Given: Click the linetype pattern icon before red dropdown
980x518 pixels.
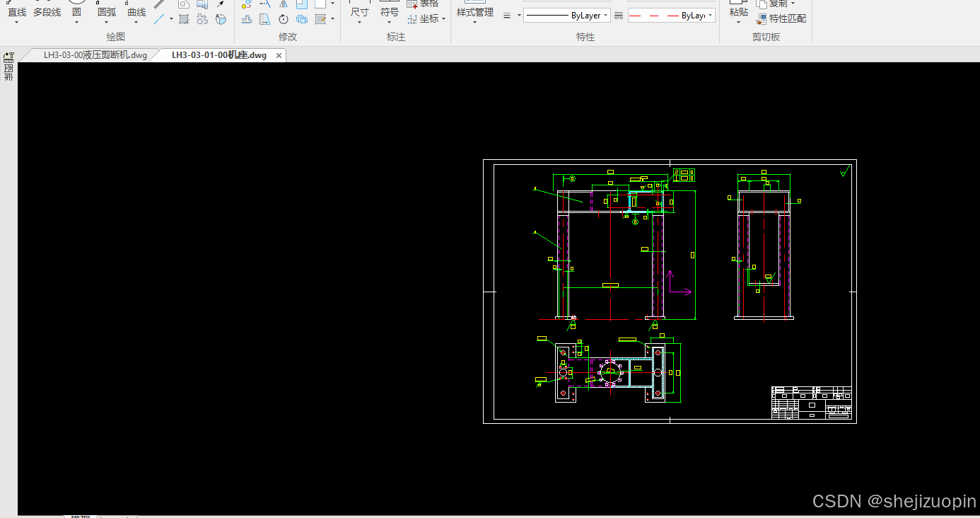Looking at the screenshot, I should click(x=619, y=16).
